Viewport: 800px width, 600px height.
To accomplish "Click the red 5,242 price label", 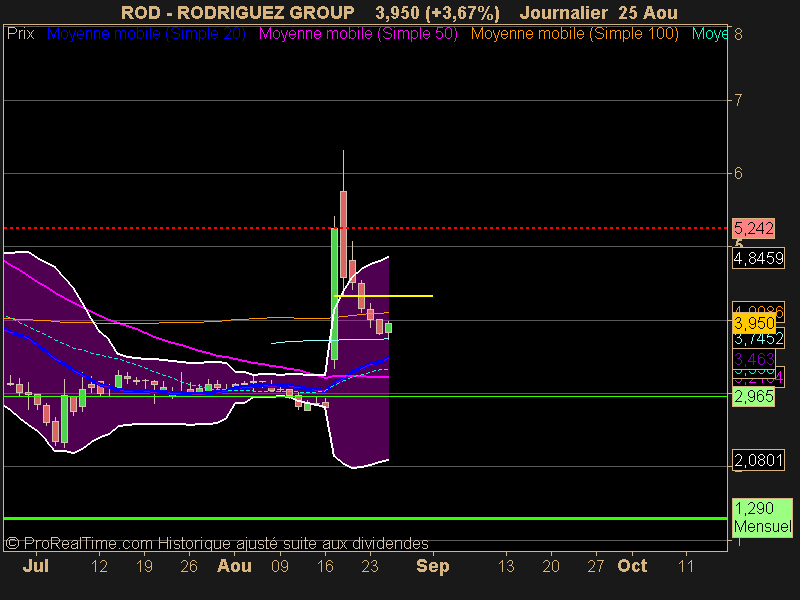I will coord(754,228).
